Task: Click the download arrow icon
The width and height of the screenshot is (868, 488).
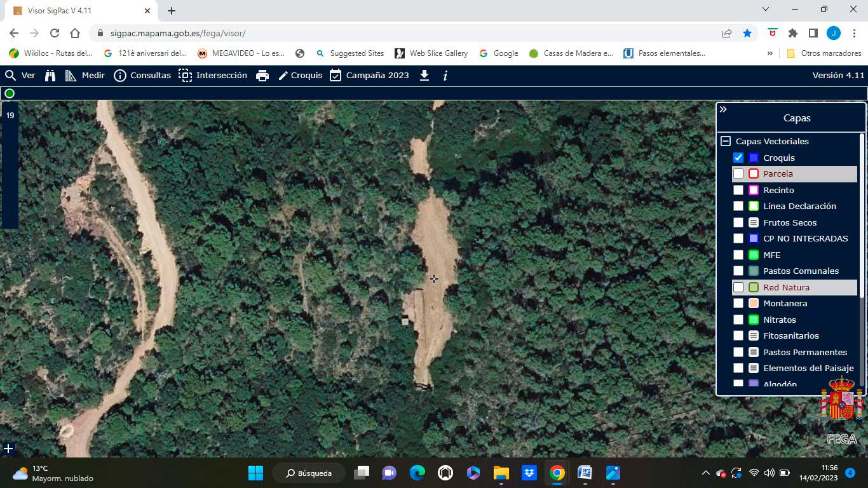Action: click(x=424, y=76)
